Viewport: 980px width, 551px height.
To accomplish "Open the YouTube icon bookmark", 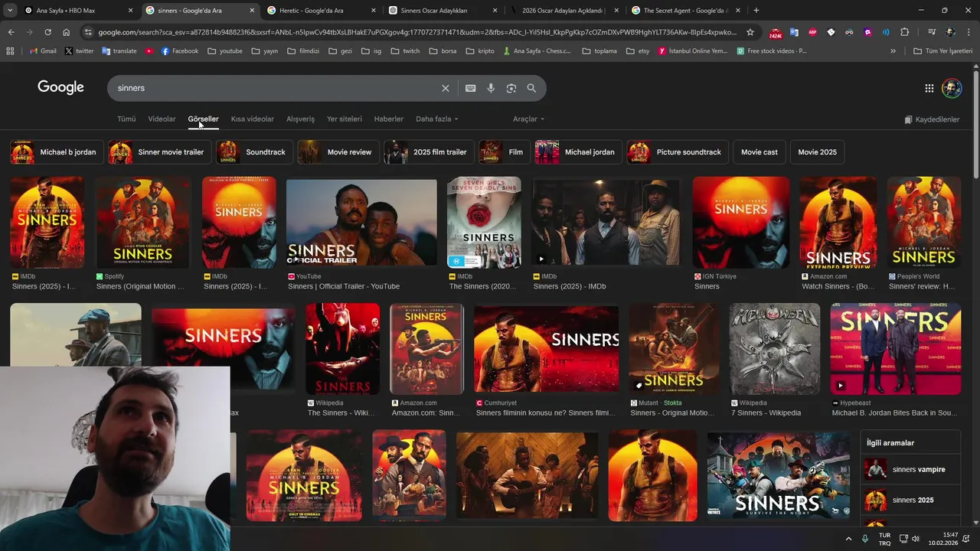I will click(149, 51).
